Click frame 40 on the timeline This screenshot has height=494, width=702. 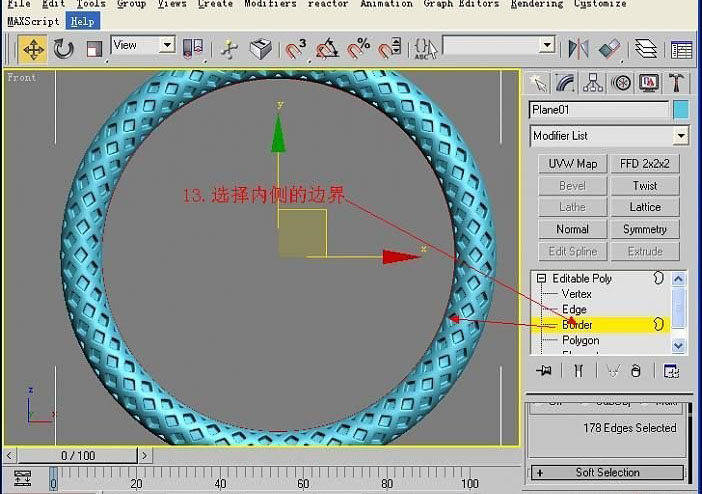click(x=220, y=483)
